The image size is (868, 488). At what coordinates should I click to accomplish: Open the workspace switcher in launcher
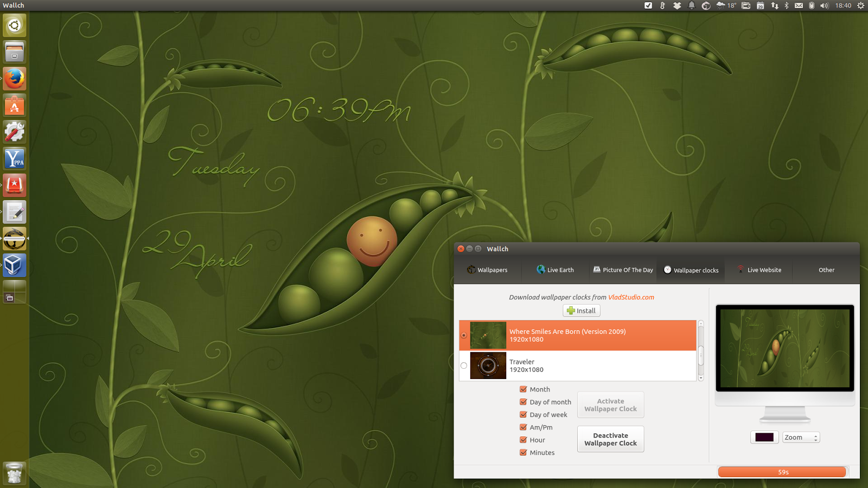[x=15, y=292]
